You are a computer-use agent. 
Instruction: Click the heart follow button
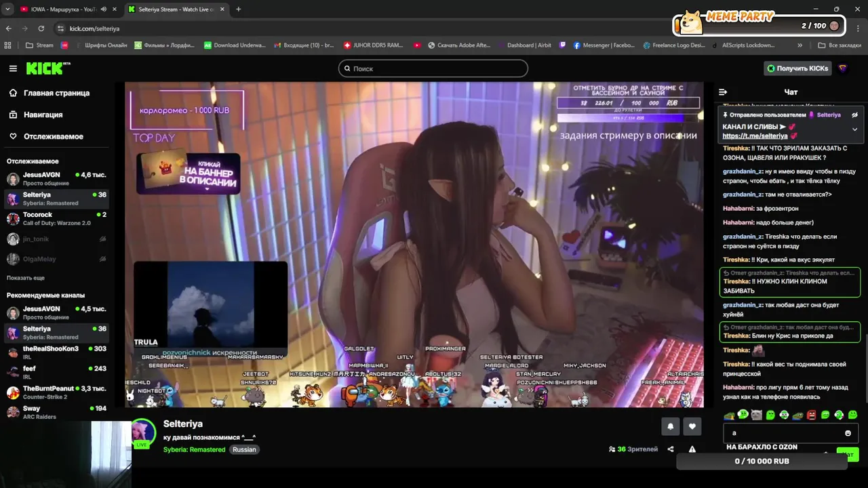pos(692,426)
